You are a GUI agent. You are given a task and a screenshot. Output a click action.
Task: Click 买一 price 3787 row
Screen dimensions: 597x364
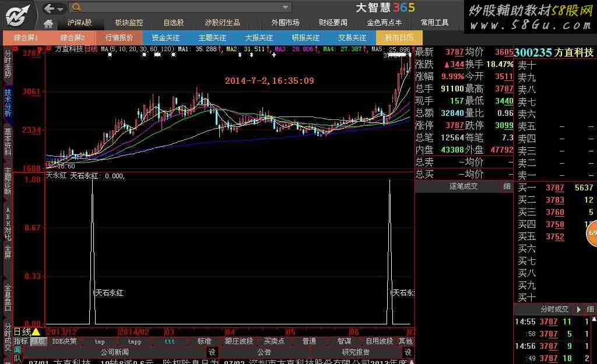click(556, 188)
